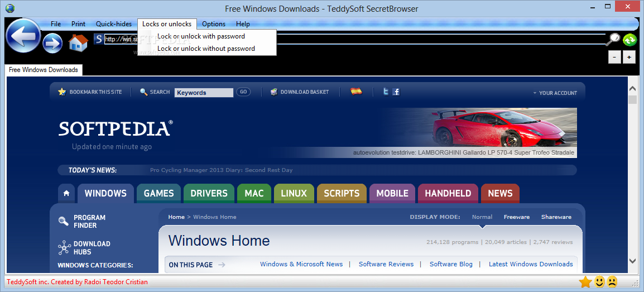Viewport: 644px width, 292px height.
Task: Click the Program Finder link text
Action: 89,221
